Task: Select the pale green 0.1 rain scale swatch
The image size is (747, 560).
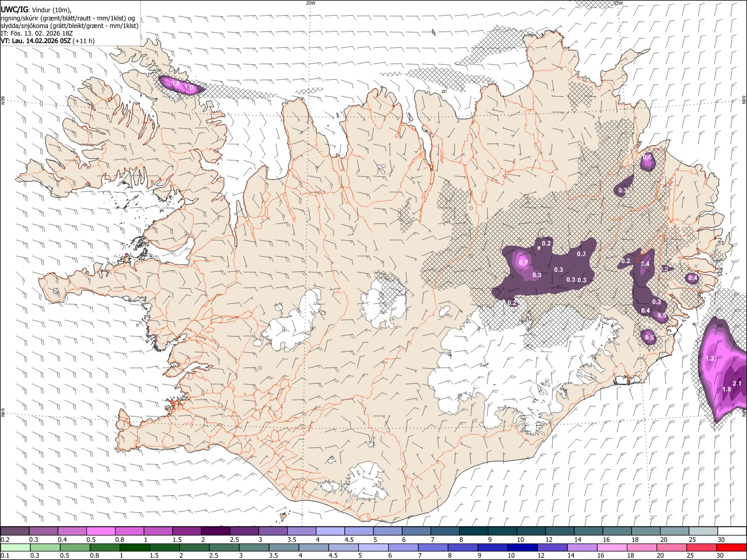Action: 16,547
